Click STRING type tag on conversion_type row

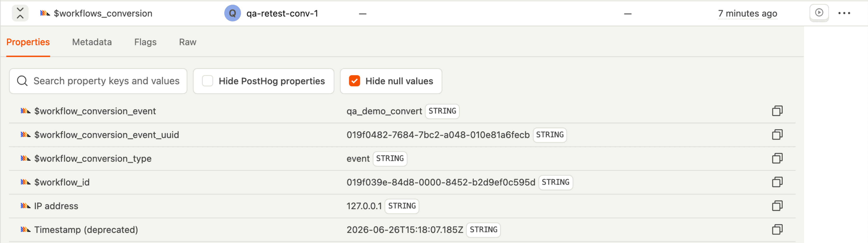390,158
